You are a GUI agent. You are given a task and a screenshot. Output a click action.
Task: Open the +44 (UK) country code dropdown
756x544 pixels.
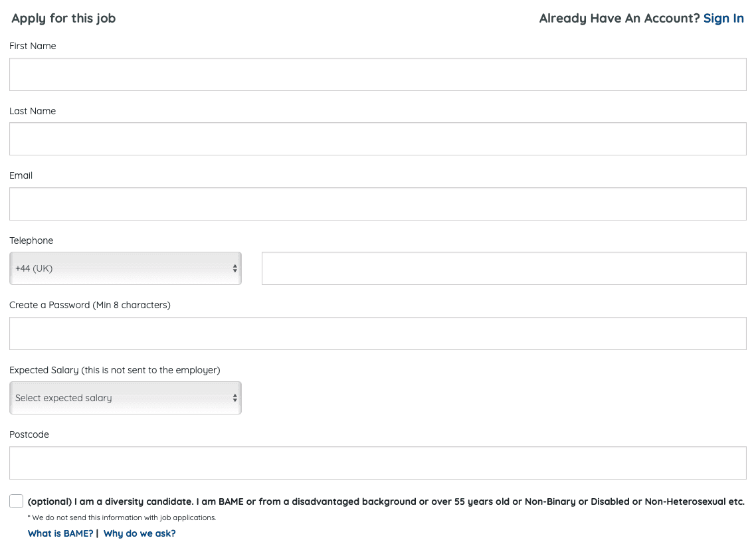point(126,268)
